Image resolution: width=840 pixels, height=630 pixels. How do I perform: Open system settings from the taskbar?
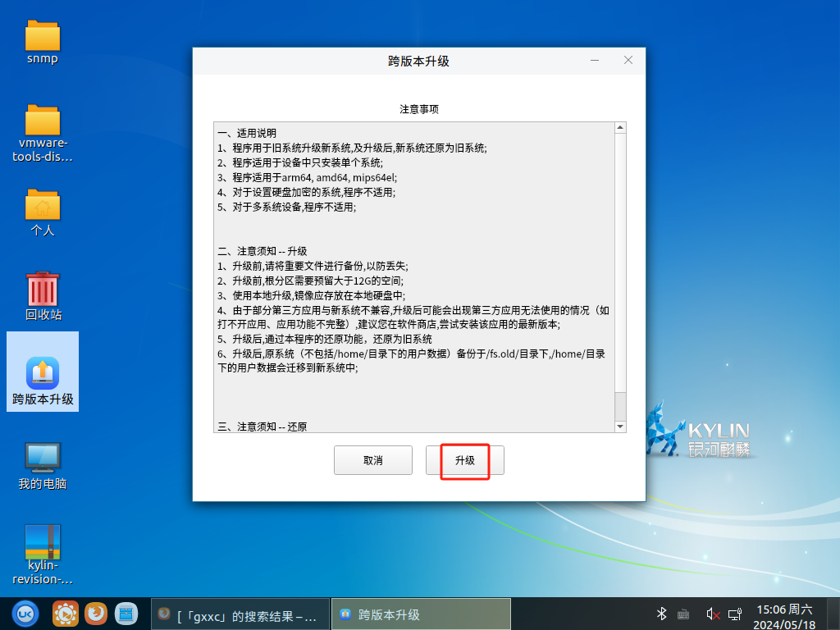(66, 613)
